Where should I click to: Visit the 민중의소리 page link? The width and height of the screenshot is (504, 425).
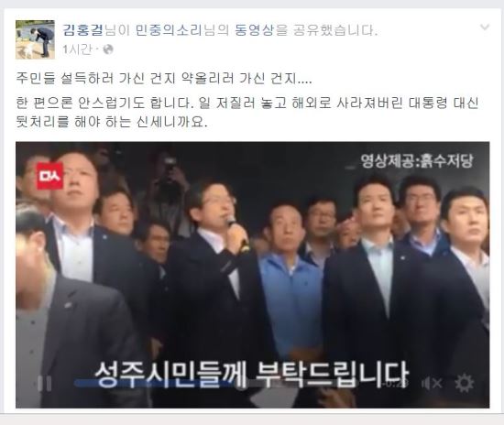(x=168, y=30)
